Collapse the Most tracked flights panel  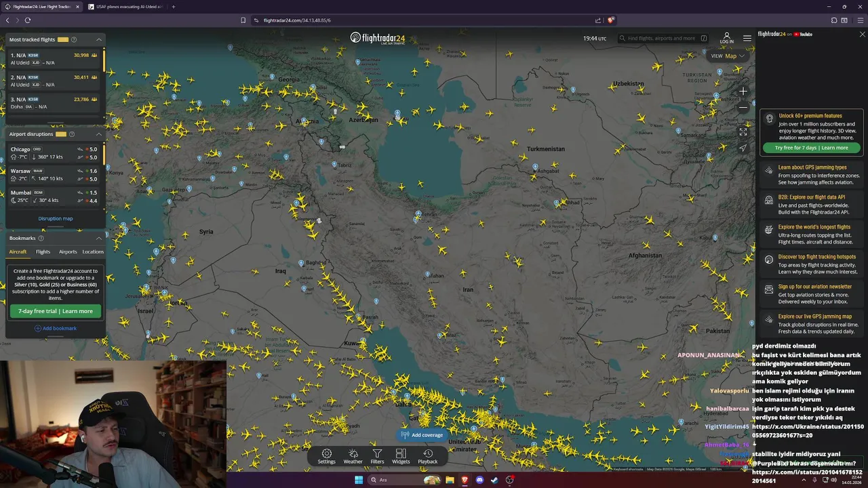[x=99, y=39]
